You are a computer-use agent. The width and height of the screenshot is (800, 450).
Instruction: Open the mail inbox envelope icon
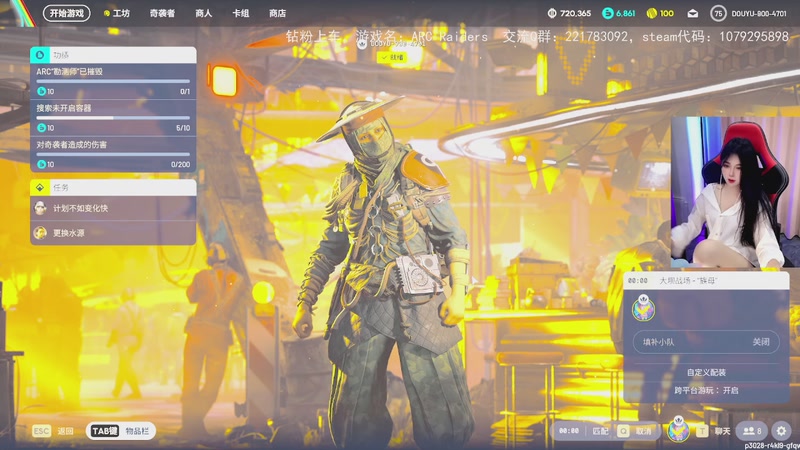692,14
